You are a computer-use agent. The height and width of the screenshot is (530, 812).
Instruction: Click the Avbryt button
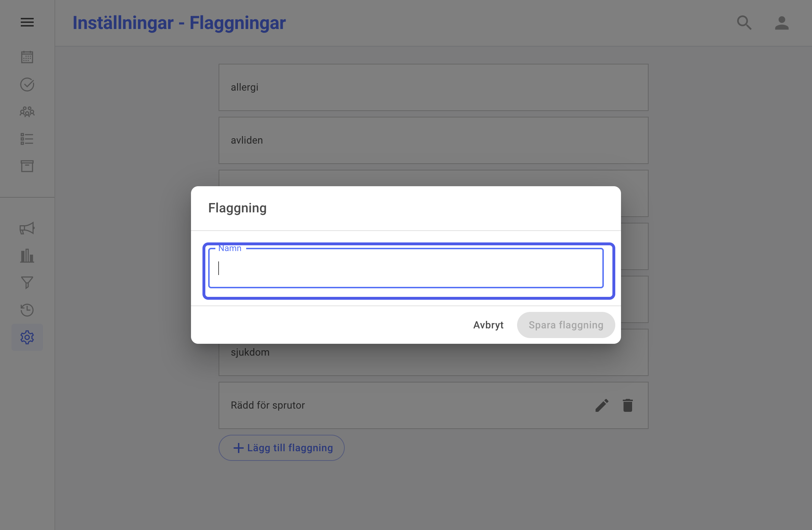click(x=488, y=325)
